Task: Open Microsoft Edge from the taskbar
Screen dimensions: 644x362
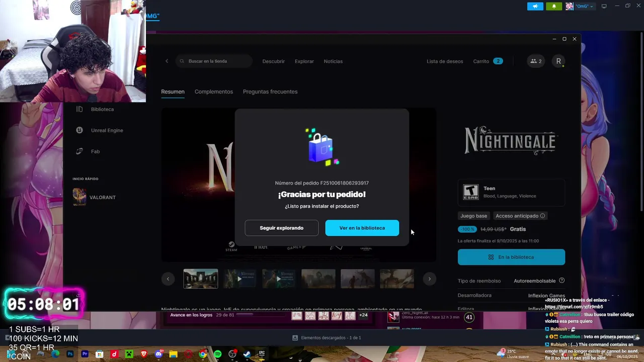Action: coord(55,354)
